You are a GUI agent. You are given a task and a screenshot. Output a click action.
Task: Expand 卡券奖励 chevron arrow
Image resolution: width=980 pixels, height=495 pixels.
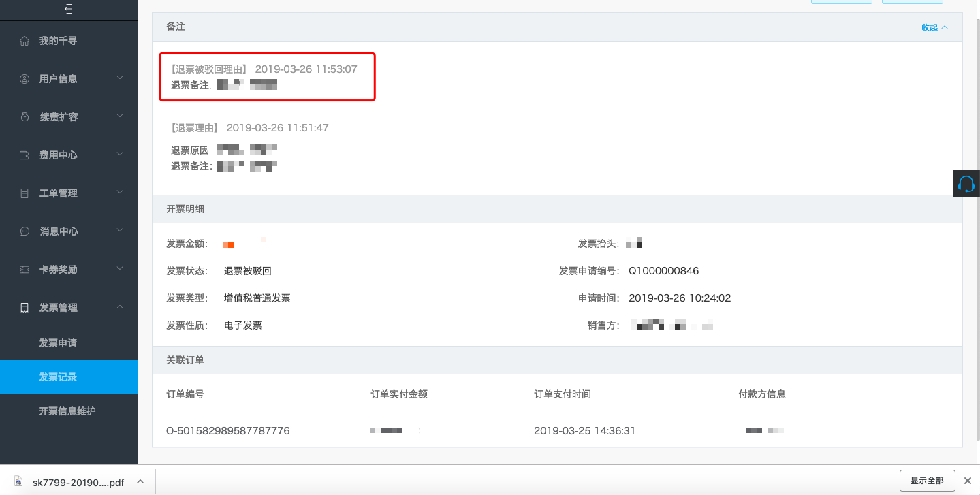(x=120, y=269)
